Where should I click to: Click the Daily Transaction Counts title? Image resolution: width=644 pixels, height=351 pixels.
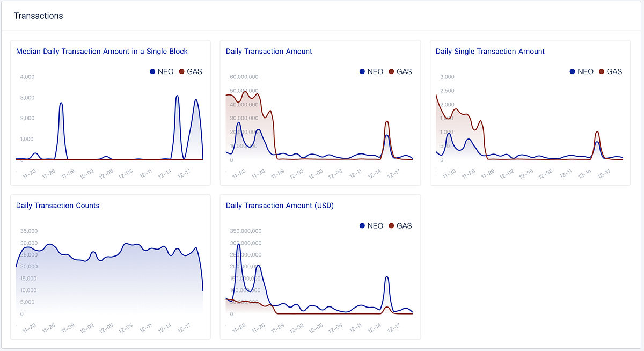pyautogui.click(x=58, y=206)
